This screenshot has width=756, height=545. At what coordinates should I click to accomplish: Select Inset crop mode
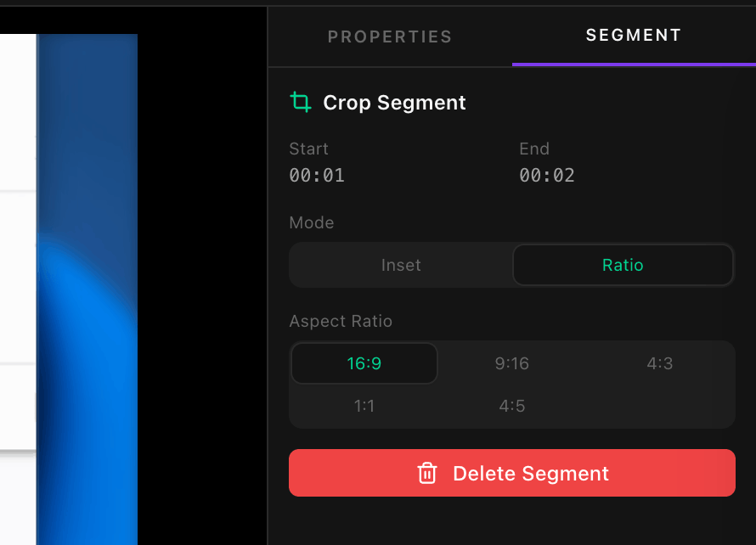(x=401, y=265)
